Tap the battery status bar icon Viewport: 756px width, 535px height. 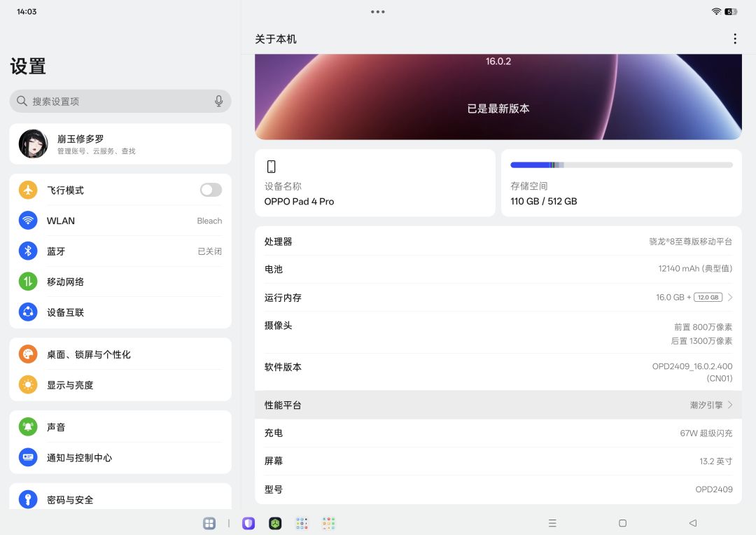click(x=730, y=12)
